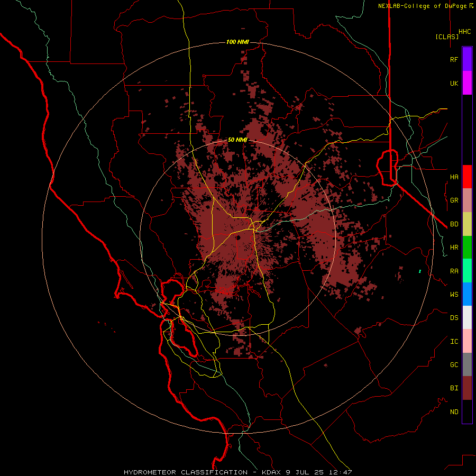Click the GC legend label
The image size is (476, 476).
tap(454, 364)
